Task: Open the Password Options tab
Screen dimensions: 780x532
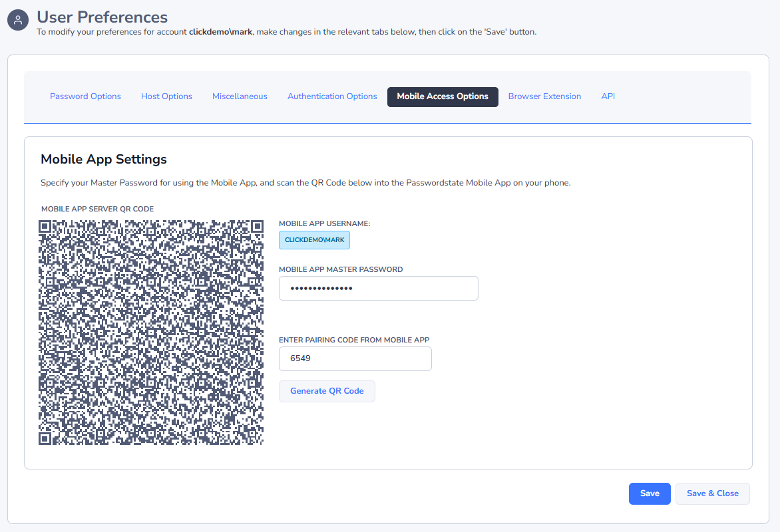Action: 85,96
